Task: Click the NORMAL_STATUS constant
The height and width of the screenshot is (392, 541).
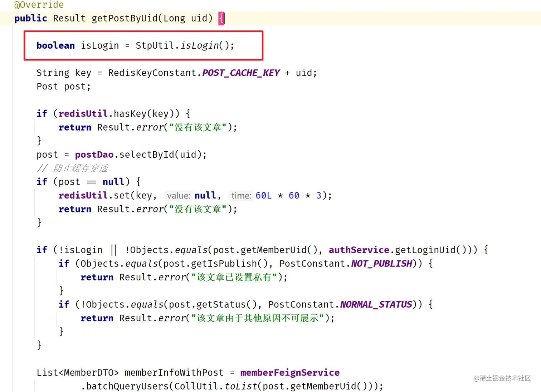Action: coord(376,304)
